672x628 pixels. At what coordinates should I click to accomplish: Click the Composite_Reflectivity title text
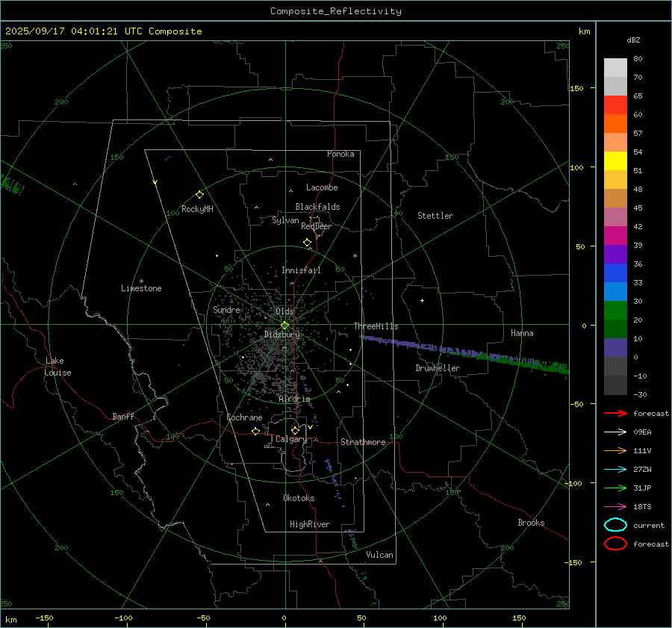(x=335, y=11)
